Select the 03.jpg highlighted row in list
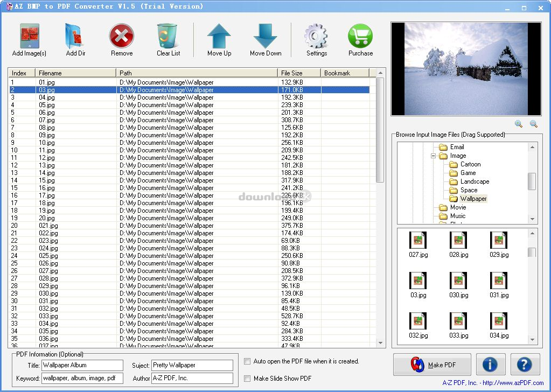The width and height of the screenshot is (551, 392). (190, 90)
